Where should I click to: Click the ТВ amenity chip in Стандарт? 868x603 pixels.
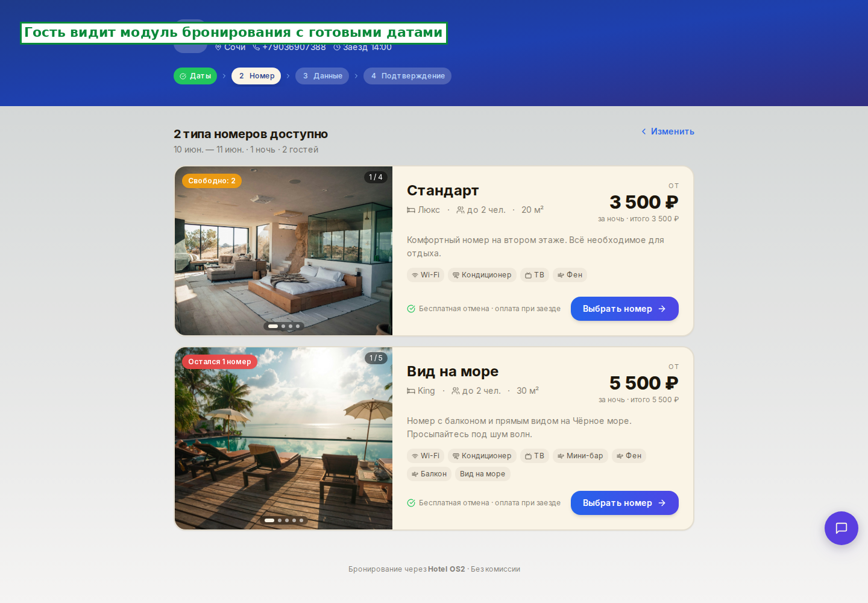(x=535, y=275)
